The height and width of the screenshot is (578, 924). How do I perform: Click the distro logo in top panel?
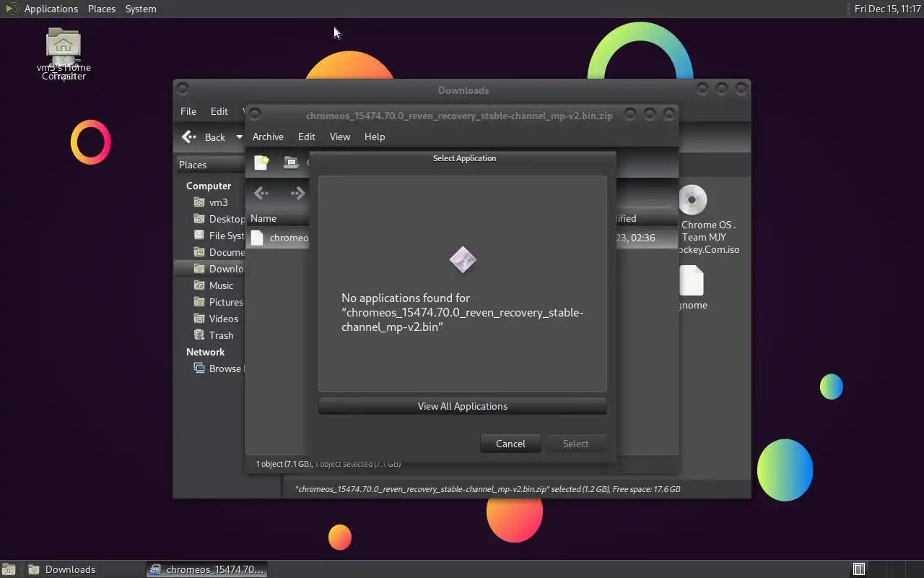(11, 9)
